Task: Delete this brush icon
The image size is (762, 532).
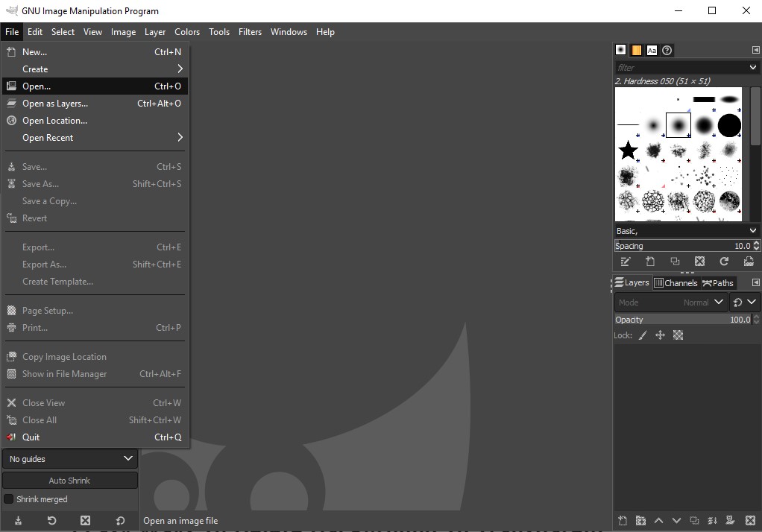Action: (699, 262)
